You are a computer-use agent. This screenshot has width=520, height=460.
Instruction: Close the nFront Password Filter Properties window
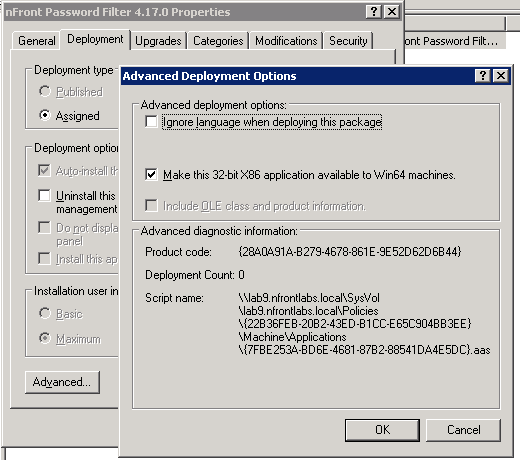392,12
